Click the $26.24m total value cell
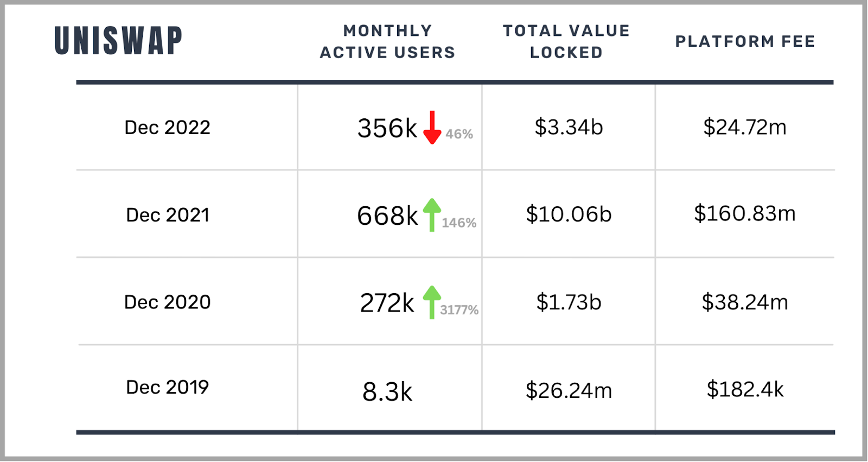Viewport: 868px width, 462px height. pos(569,390)
